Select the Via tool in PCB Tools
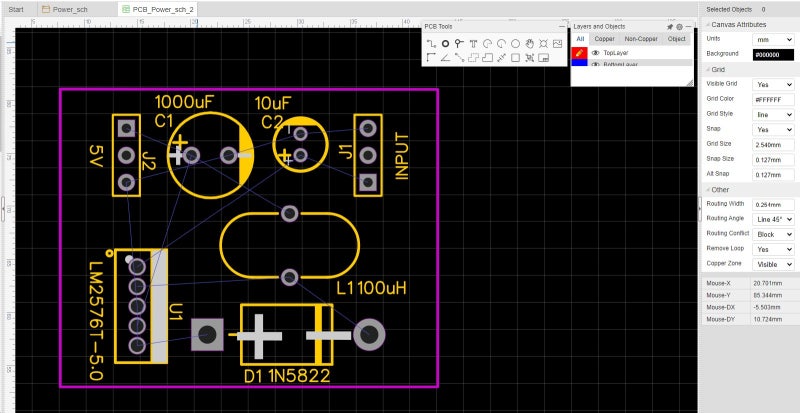The image size is (800, 413). point(459,44)
